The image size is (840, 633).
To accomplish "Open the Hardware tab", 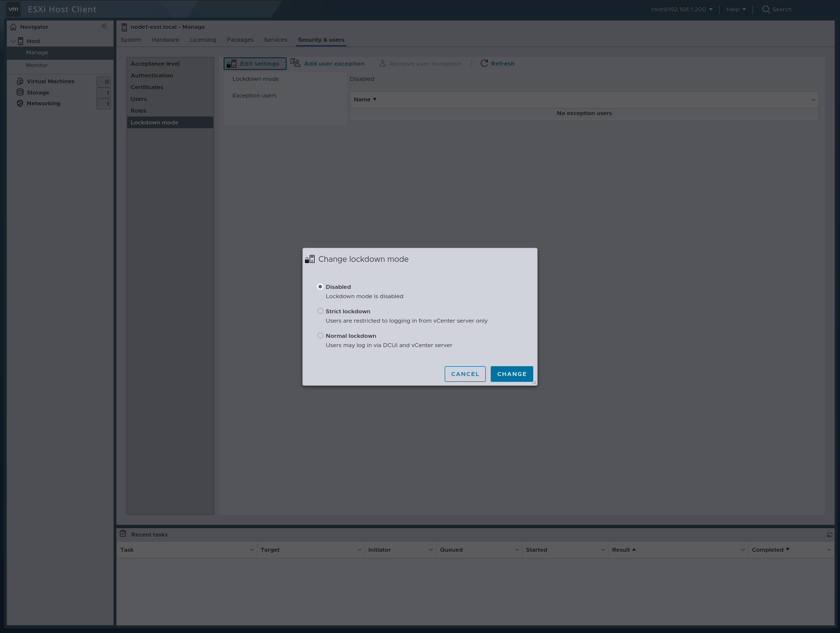I will click(x=165, y=40).
